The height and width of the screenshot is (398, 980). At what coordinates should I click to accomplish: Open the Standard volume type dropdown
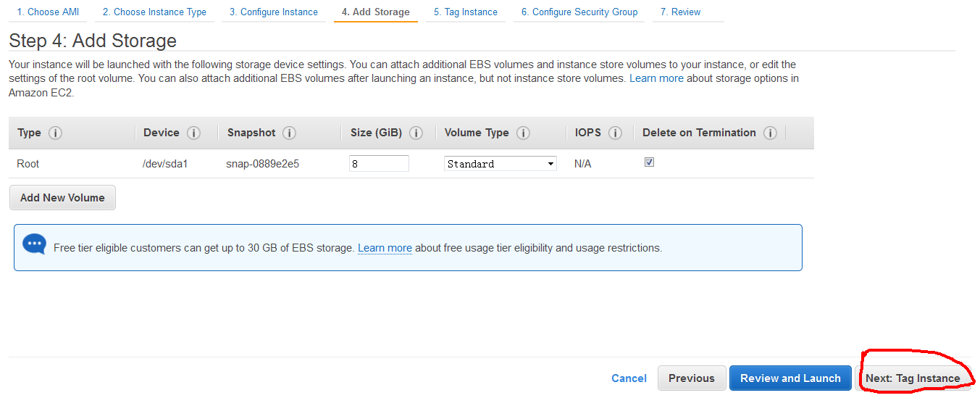pyautogui.click(x=501, y=164)
